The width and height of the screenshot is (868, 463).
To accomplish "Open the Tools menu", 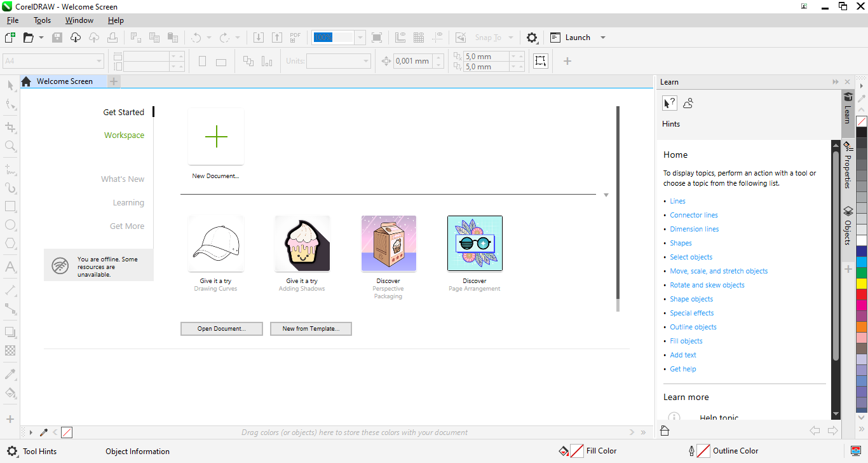I will click(x=42, y=20).
